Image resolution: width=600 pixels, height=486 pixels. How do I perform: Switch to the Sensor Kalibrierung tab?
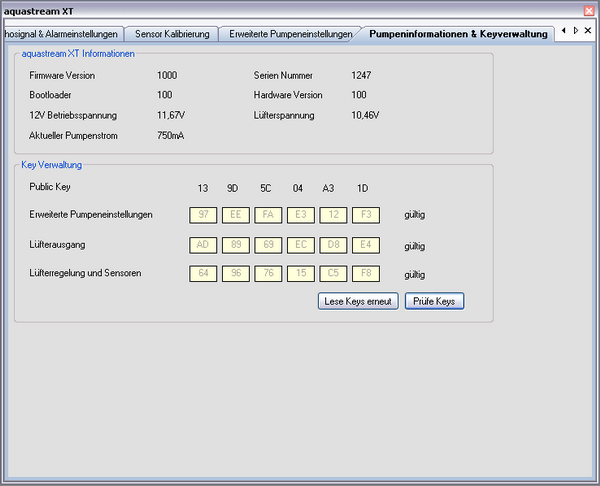click(172, 34)
